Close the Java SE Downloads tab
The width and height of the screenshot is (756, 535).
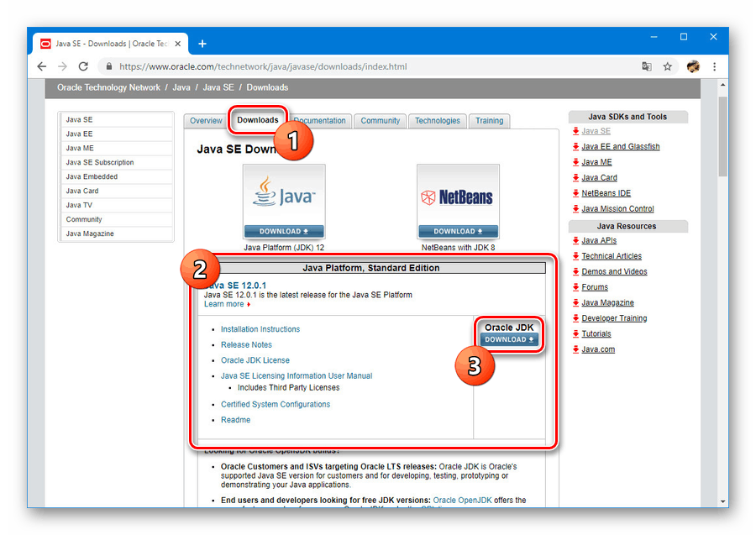click(x=178, y=44)
